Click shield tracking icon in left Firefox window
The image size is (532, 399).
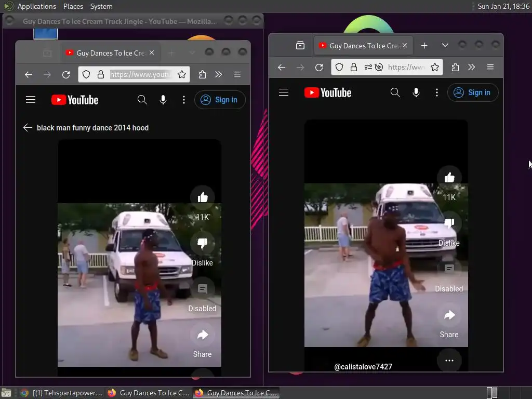86,74
